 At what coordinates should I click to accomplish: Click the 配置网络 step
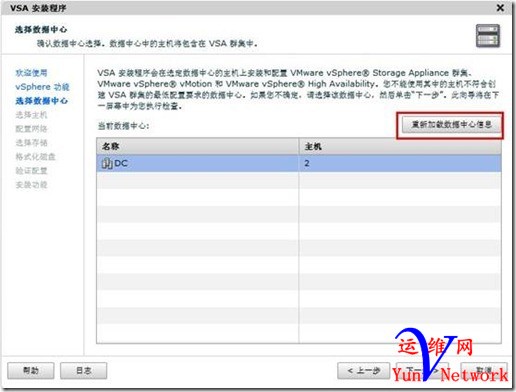[31, 129]
